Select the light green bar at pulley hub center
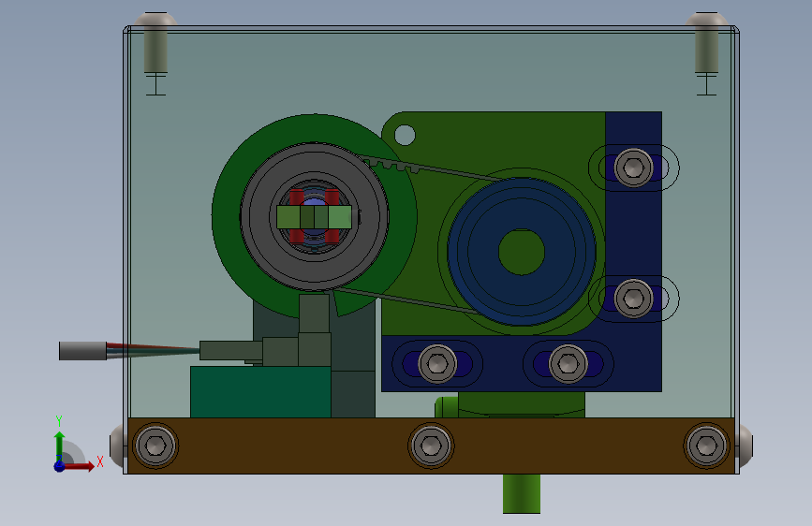 pos(314,217)
